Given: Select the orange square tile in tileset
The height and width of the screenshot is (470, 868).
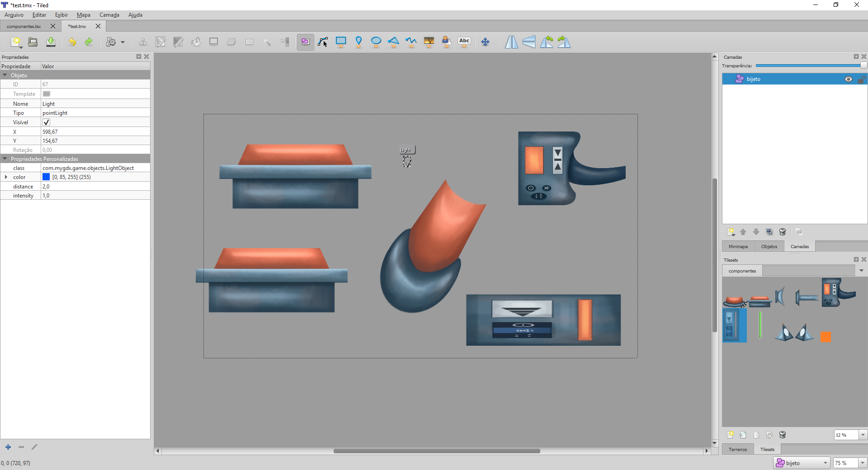Looking at the screenshot, I should pyautogui.click(x=826, y=337).
